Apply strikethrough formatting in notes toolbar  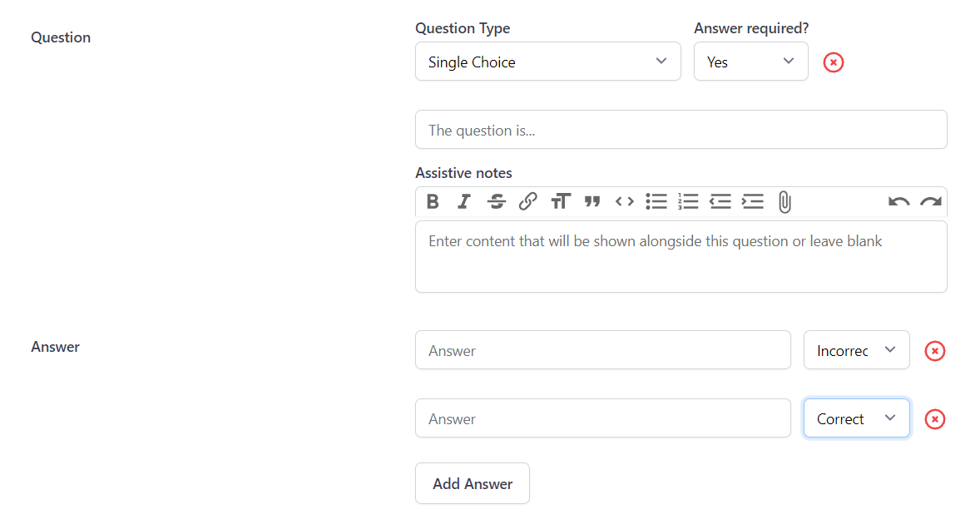[x=497, y=202]
